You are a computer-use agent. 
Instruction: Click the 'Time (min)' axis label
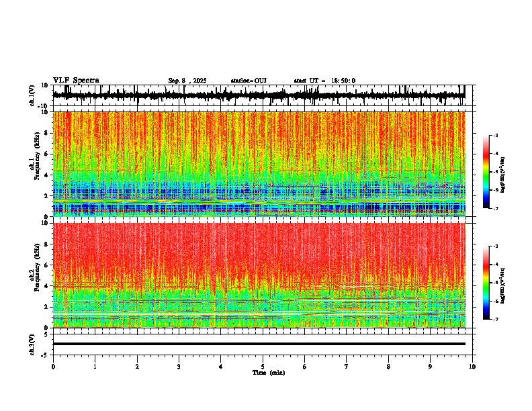269,373
